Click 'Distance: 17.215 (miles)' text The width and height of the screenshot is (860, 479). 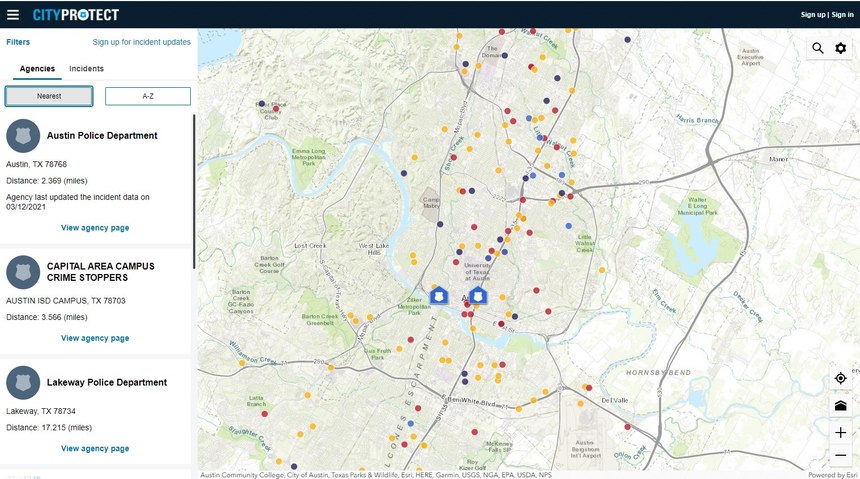click(x=49, y=427)
